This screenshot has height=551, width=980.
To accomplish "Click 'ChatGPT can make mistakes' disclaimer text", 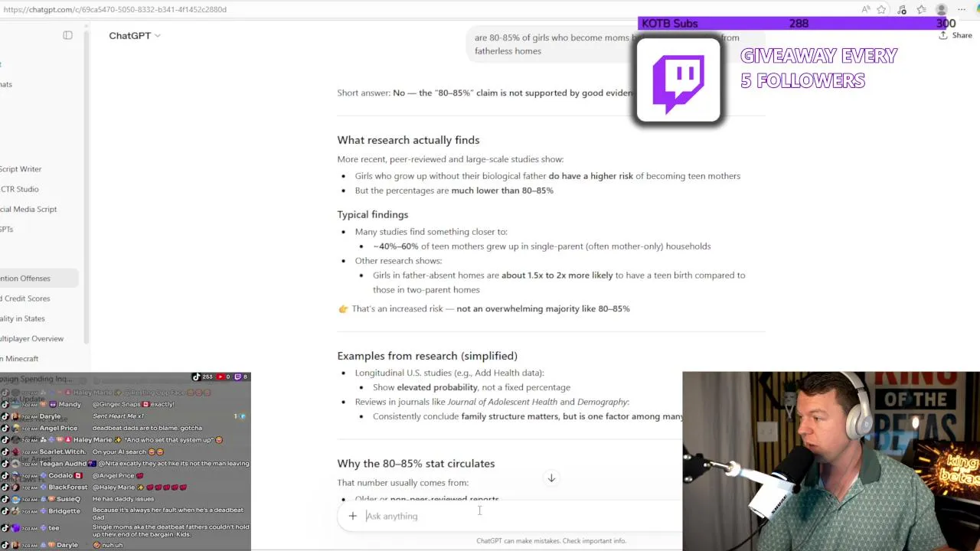I will coord(551,540).
